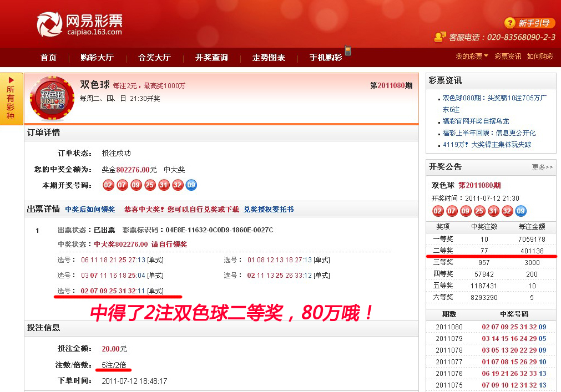
Task: Click the mobile phone icon beside 手机购彩
Action: tap(348, 51)
